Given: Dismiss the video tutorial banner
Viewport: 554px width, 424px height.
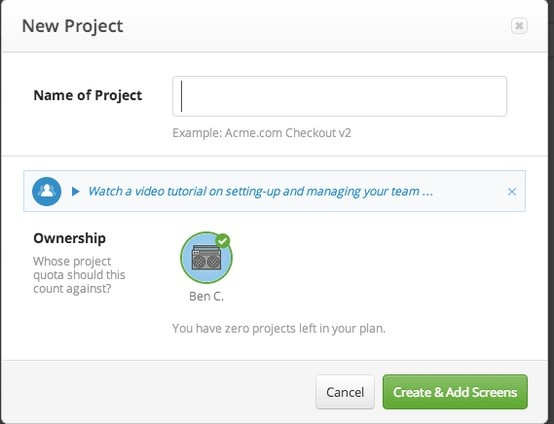Looking at the screenshot, I should click(x=512, y=192).
